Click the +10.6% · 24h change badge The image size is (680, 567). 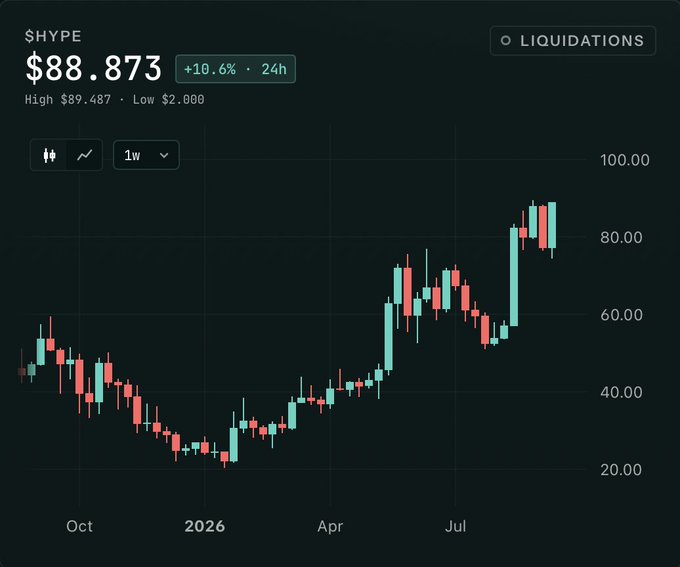click(x=235, y=69)
